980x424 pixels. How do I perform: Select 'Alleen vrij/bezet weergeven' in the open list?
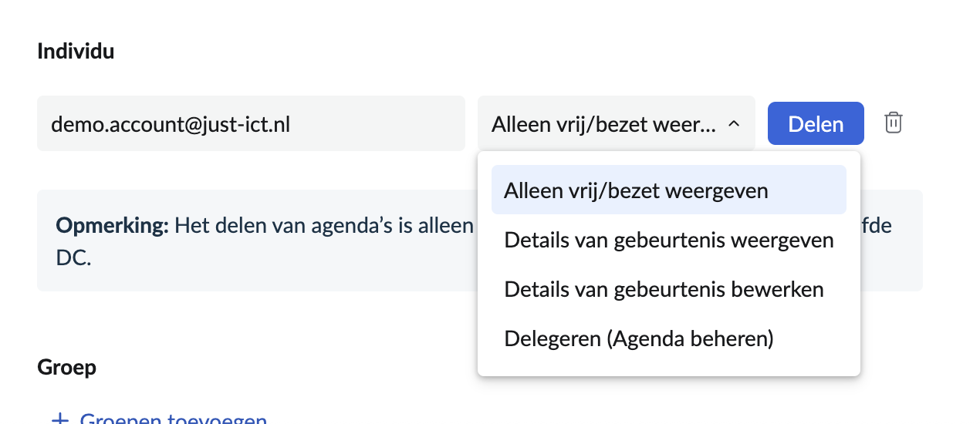[x=635, y=190]
